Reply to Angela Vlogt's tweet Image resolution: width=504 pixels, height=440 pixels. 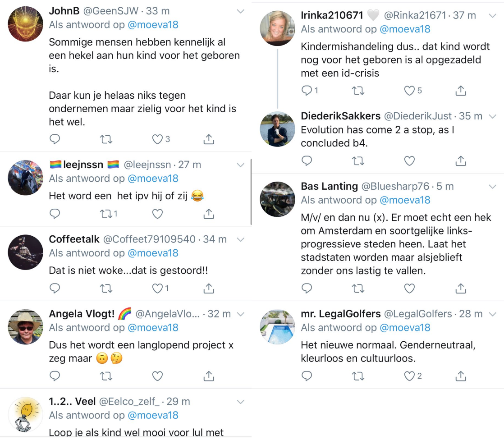click(x=55, y=376)
